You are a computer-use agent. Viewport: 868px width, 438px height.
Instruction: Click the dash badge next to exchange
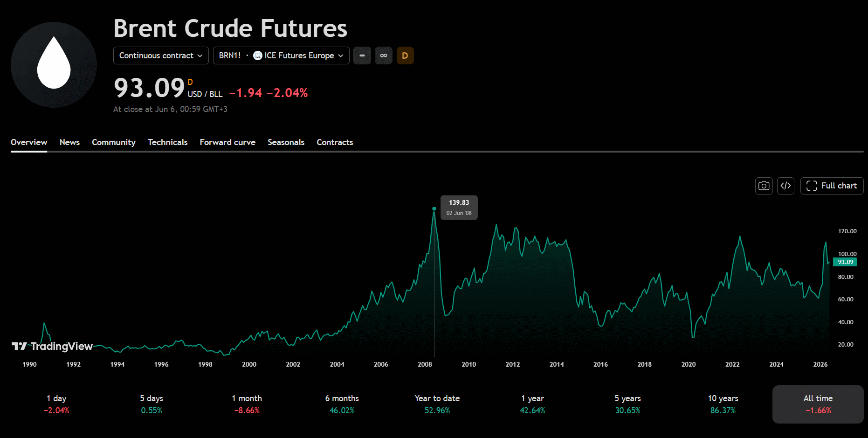[362, 56]
